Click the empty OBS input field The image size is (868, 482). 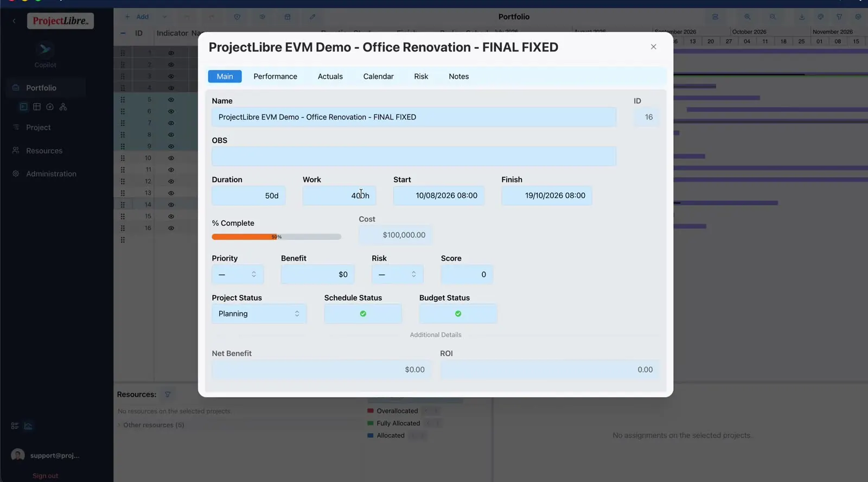(414, 156)
